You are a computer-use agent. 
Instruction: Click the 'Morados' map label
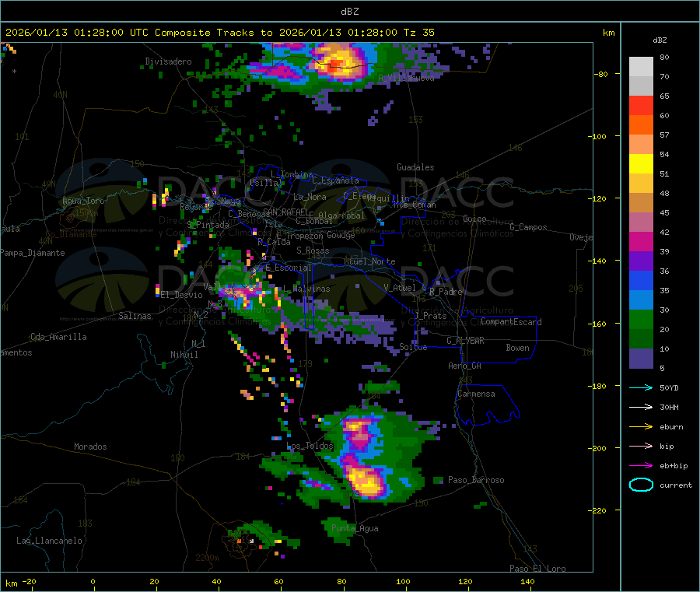[90, 447]
